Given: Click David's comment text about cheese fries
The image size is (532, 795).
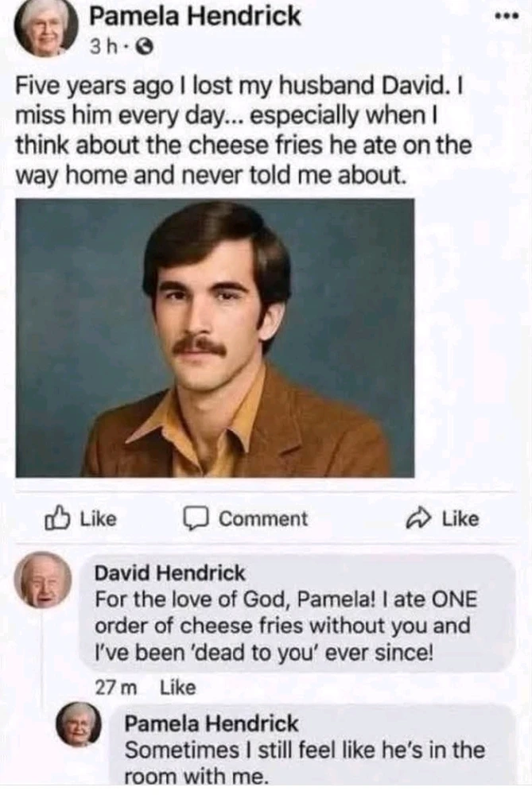Looking at the screenshot, I should [282, 626].
